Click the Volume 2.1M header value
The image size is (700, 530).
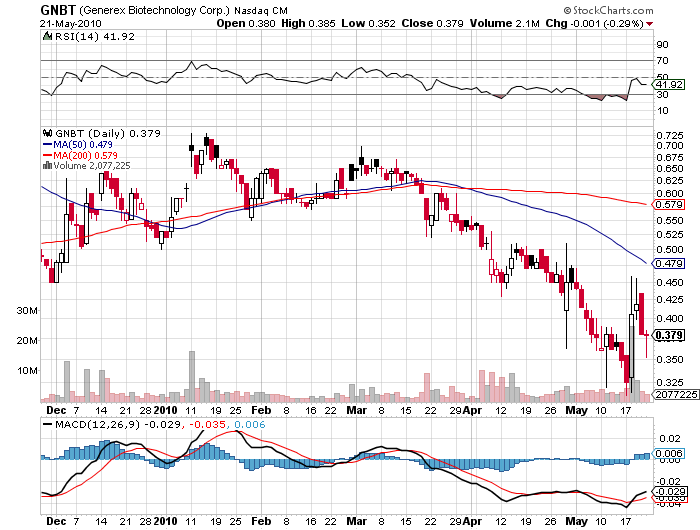[x=504, y=23]
